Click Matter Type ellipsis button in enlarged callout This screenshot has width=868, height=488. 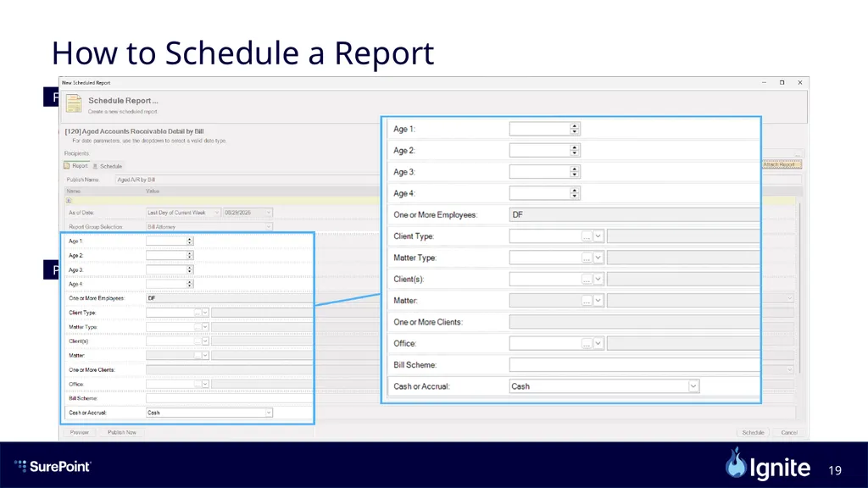pos(587,258)
